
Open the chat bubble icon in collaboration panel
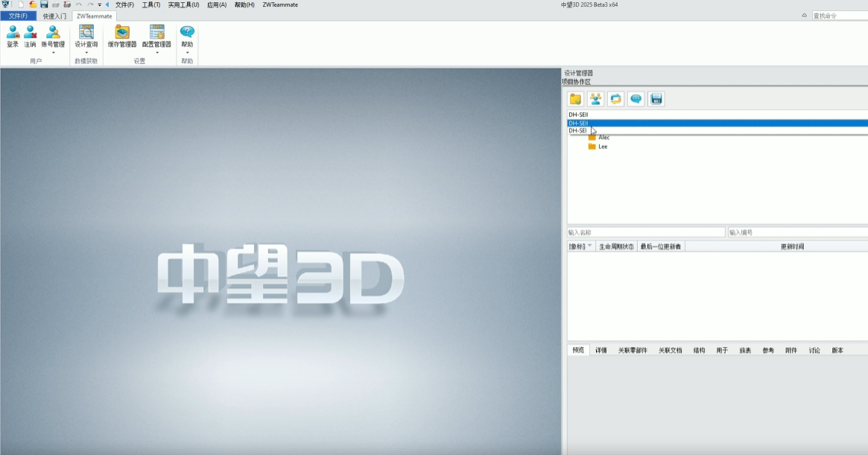point(636,98)
